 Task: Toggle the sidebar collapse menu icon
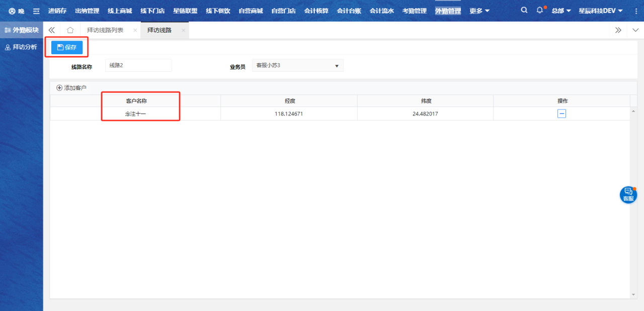[36, 11]
